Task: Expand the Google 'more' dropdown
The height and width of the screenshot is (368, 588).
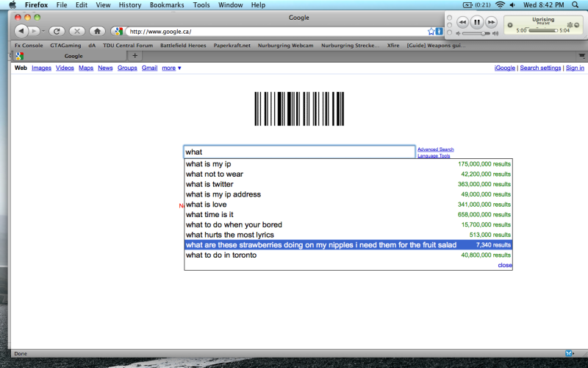Action: [171, 68]
